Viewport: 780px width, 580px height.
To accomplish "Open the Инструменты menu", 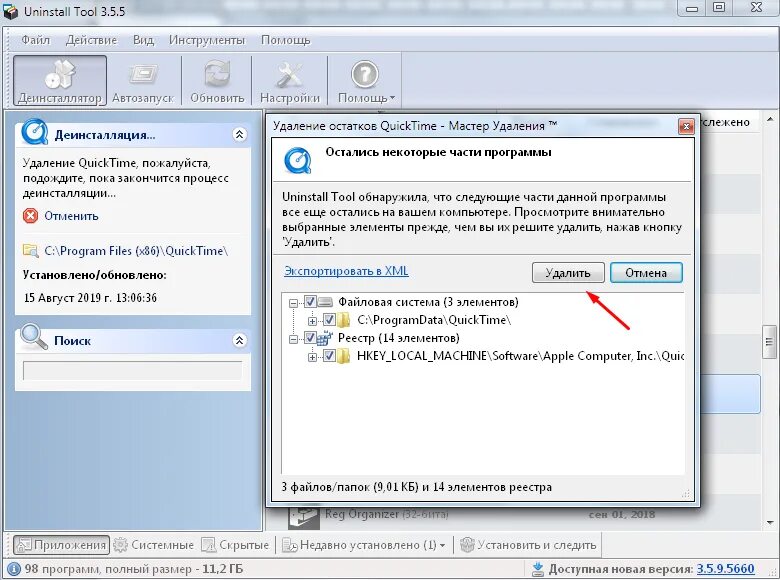I will point(207,40).
